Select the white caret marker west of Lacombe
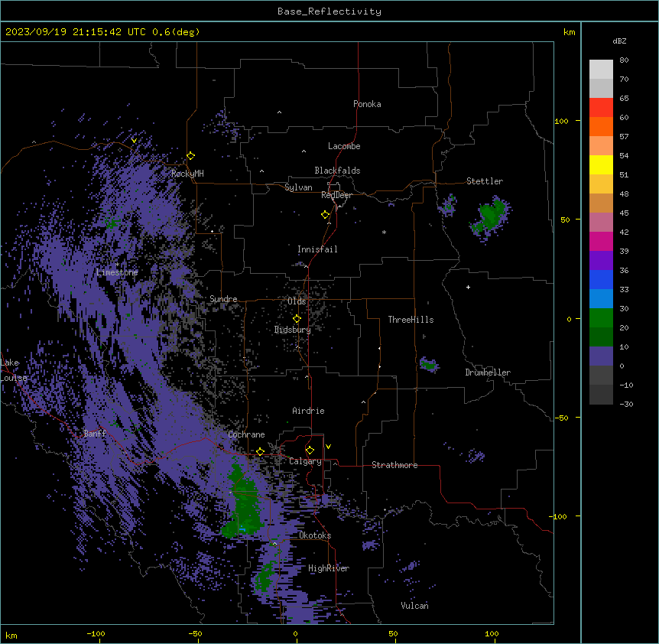The width and height of the screenshot is (659, 644). click(x=304, y=151)
